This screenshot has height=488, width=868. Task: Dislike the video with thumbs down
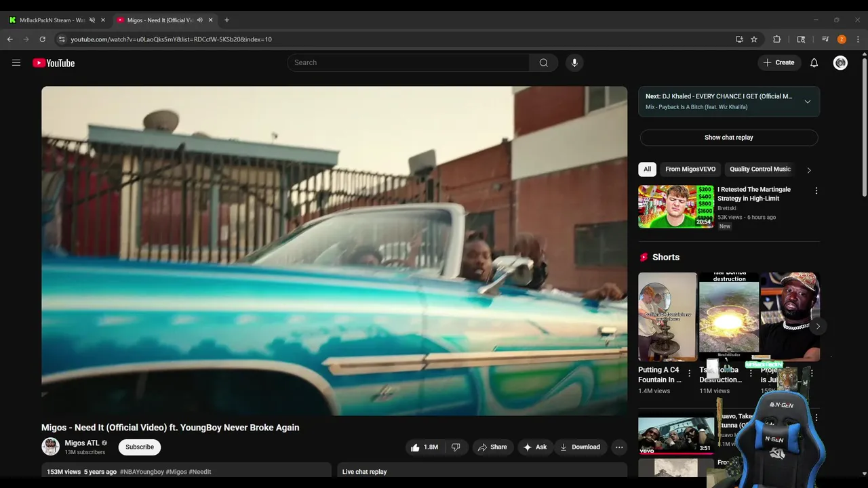[x=456, y=447]
